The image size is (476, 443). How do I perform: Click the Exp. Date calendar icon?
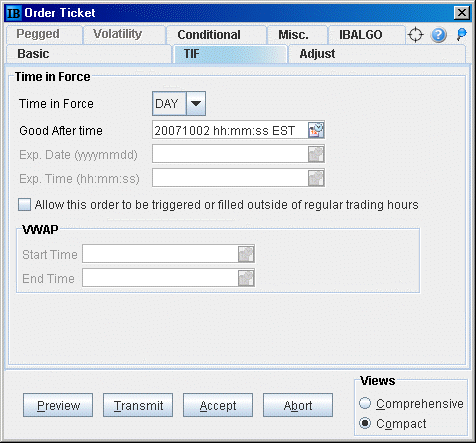tap(316, 154)
